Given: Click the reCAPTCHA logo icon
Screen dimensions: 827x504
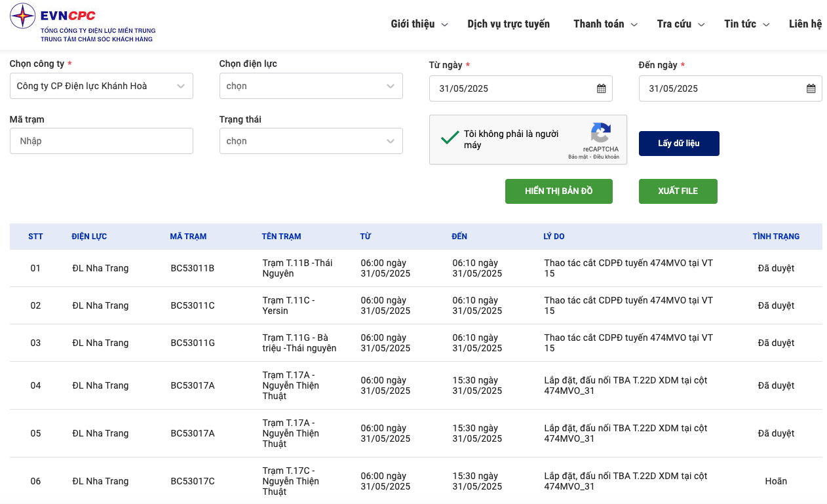Looking at the screenshot, I should point(600,133).
